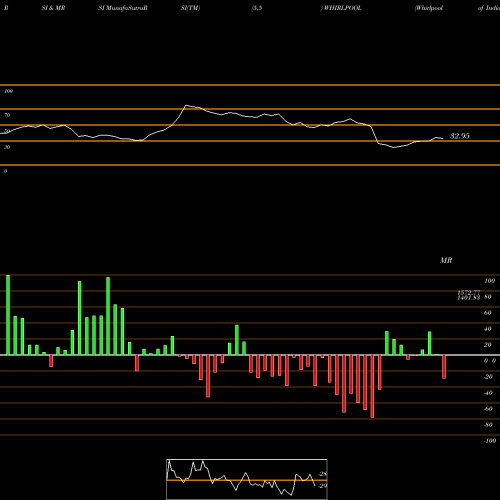Click the -28 label in the mini chart

(x=322, y=474)
